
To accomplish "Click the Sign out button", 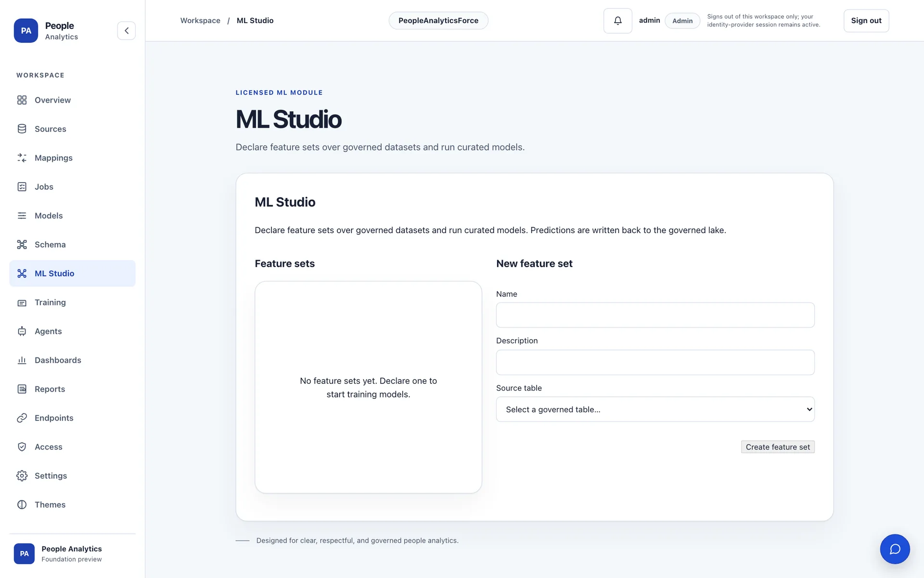I will pyautogui.click(x=866, y=21).
